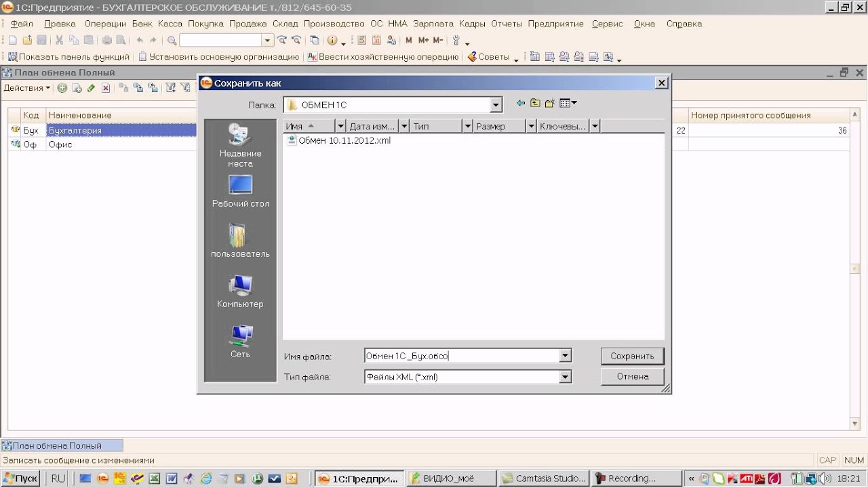This screenshot has width=868, height=488.
Task: Switch to Recording... taskbar item
Action: [x=636, y=479]
